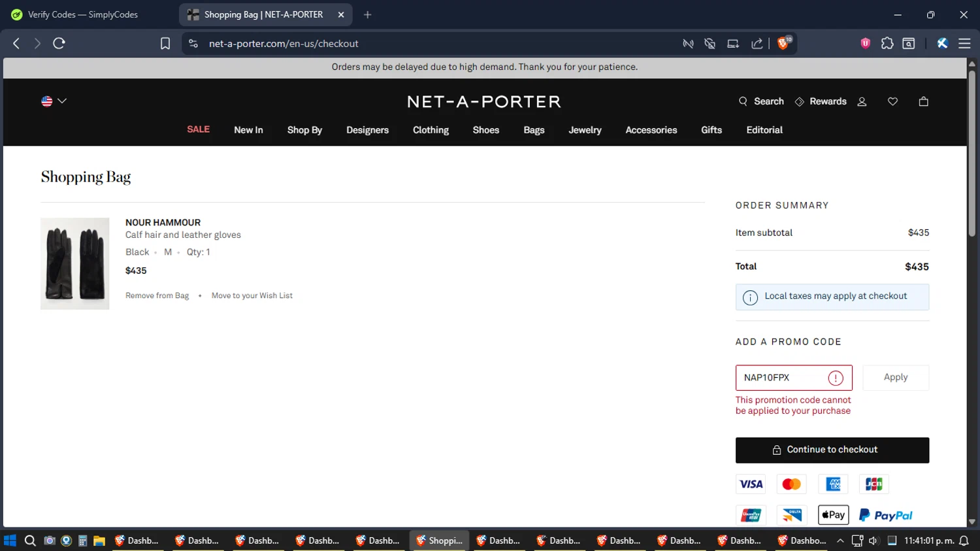Click the UnionPay payment icon
980x551 pixels.
coord(751,515)
